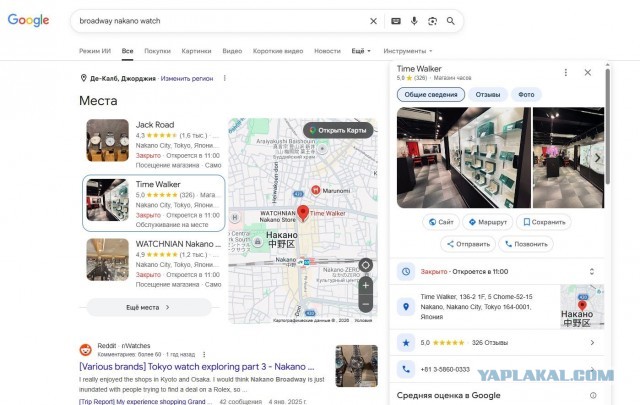The image size is (640, 405).
Task: Start voice search with the microphone icon
Action: point(414,21)
